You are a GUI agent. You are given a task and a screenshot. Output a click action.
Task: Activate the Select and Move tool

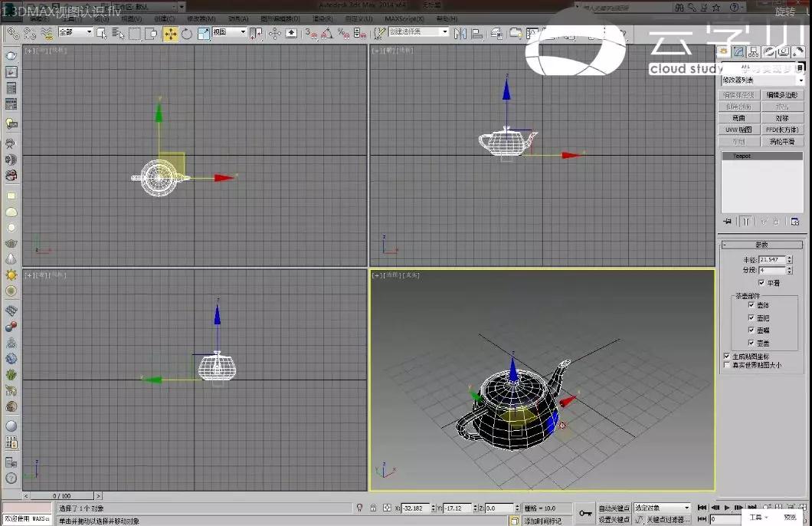point(170,35)
